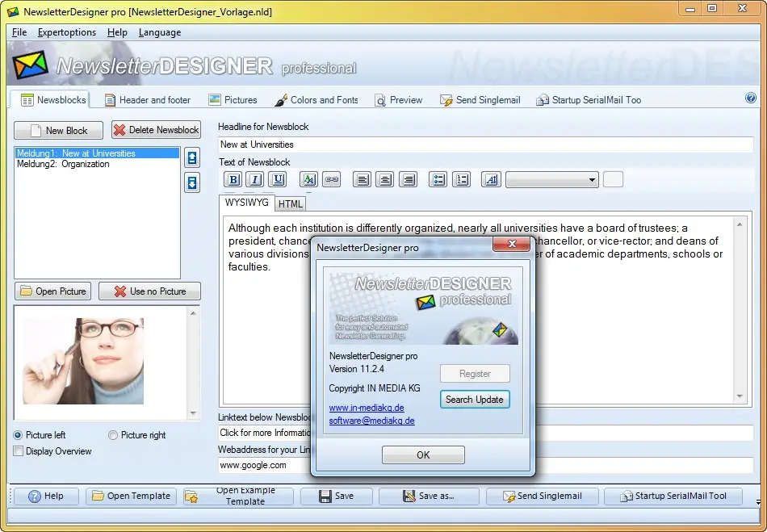The image size is (767, 532).
Task: Move selected newsblock down
Action: tap(192, 183)
